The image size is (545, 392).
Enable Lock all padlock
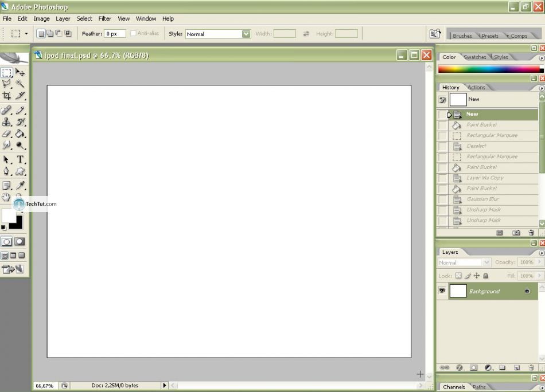(x=486, y=276)
